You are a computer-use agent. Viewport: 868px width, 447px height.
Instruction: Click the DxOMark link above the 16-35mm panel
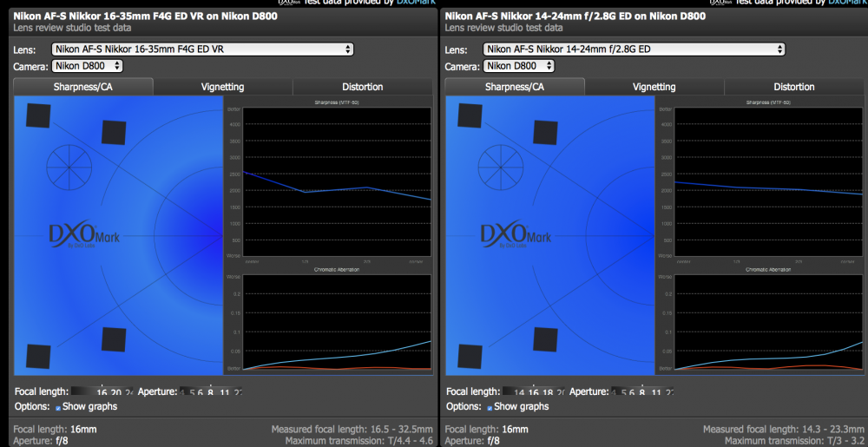[416, 3]
